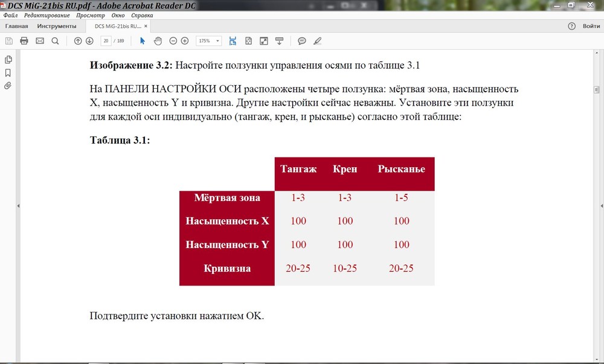
Task: Click the Рысканье column header
Action: 402,169
